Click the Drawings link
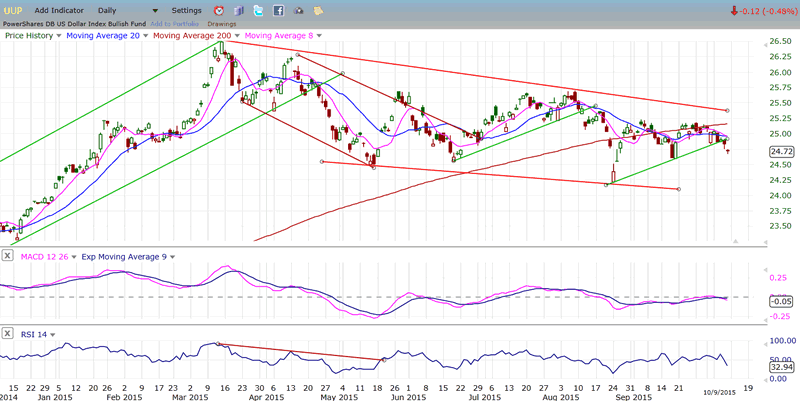 point(221,23)
